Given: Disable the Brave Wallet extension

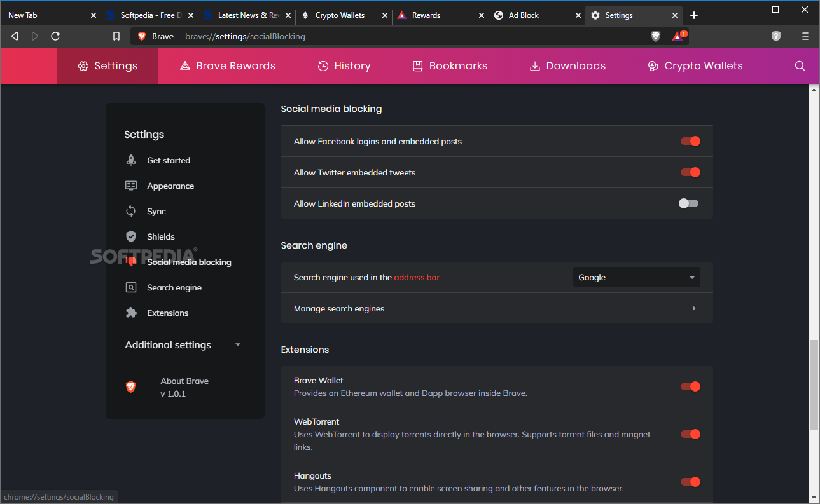Looking at the screenshot, I should (690, 386).
